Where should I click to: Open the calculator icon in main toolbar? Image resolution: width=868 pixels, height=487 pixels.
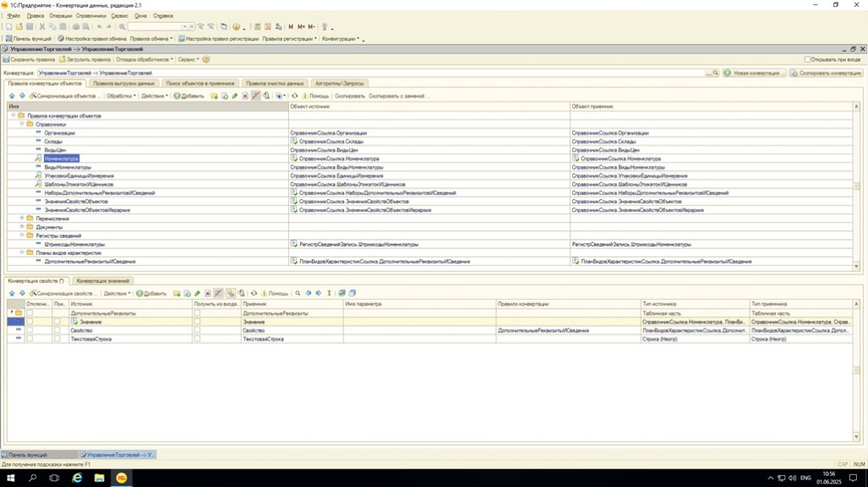(258, 26)
